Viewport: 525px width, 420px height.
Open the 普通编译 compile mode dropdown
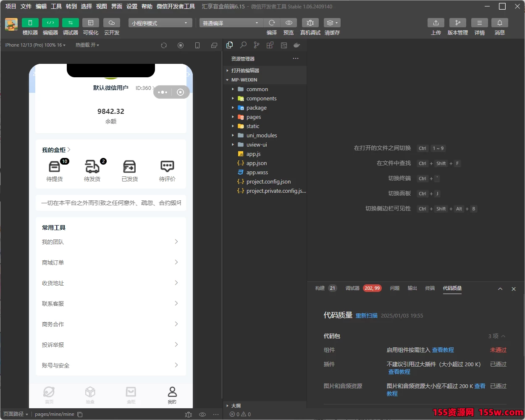point(230,23)
